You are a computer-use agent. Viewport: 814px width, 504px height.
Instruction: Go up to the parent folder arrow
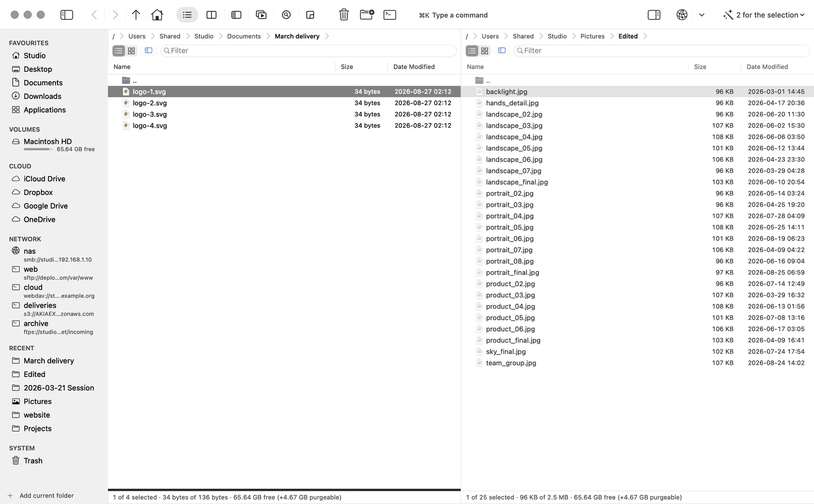click(x=136, y=15)
